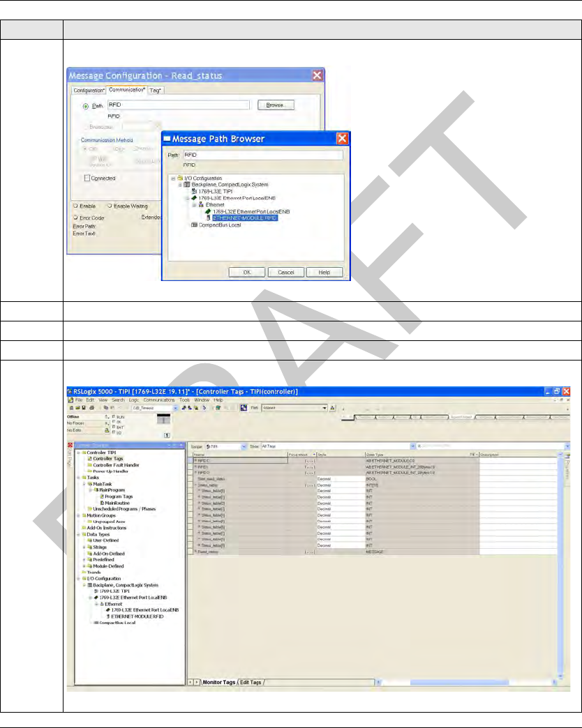Switch to the Tag tab in Message Configuration
Image resolution: width=582 pixels, height=728 pixels.
pos(155,91)
